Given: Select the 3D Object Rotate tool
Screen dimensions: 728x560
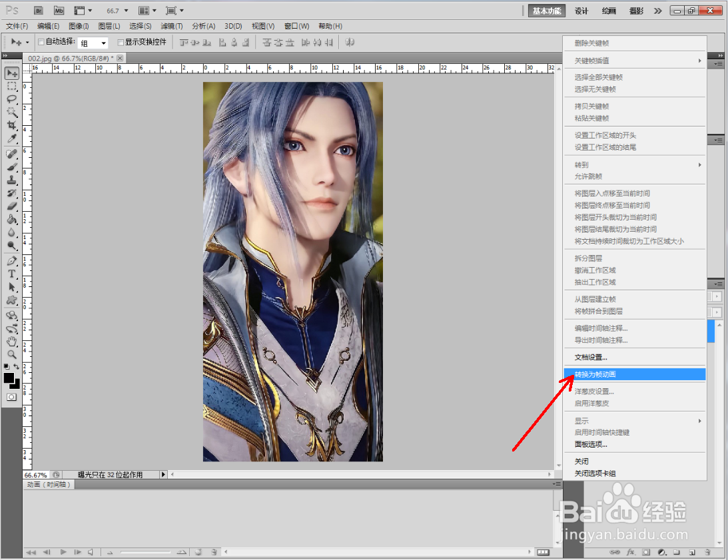Looking at the screenshot, I should point(11,316).
